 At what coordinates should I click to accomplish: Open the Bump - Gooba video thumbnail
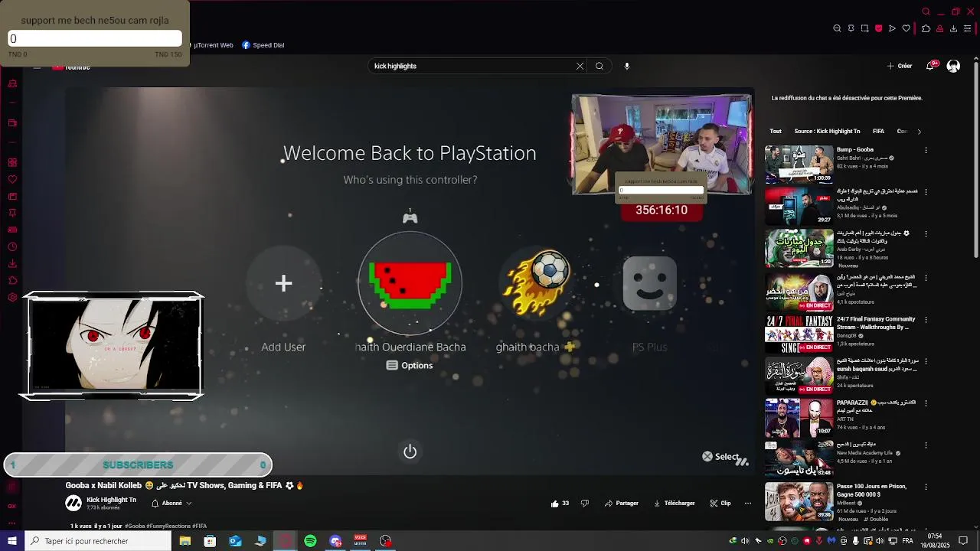coord(799,165)
